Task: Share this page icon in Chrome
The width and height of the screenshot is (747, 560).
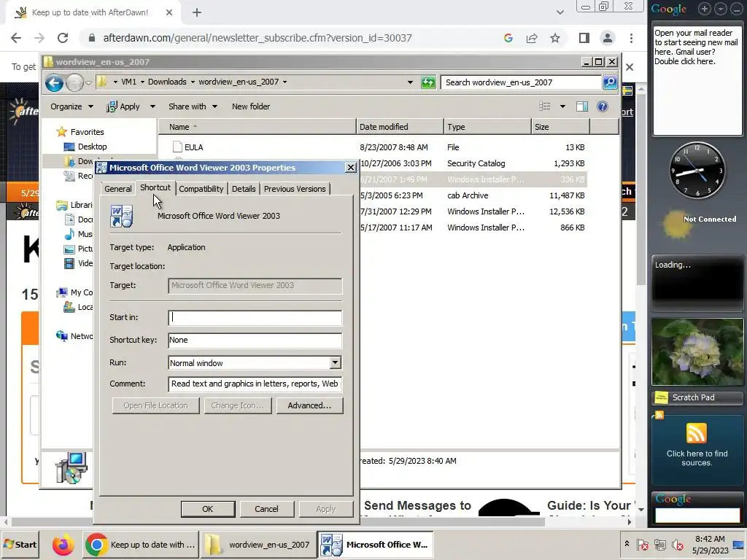Action: [x=532, y=38]
